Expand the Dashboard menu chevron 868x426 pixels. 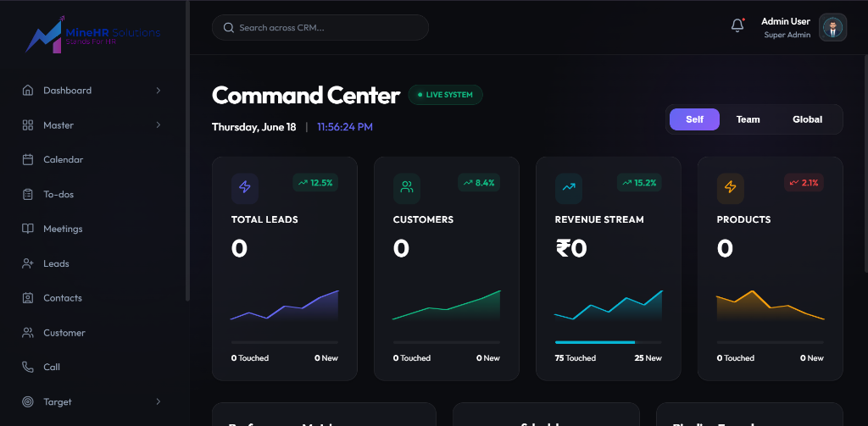(x=159, y=90)
